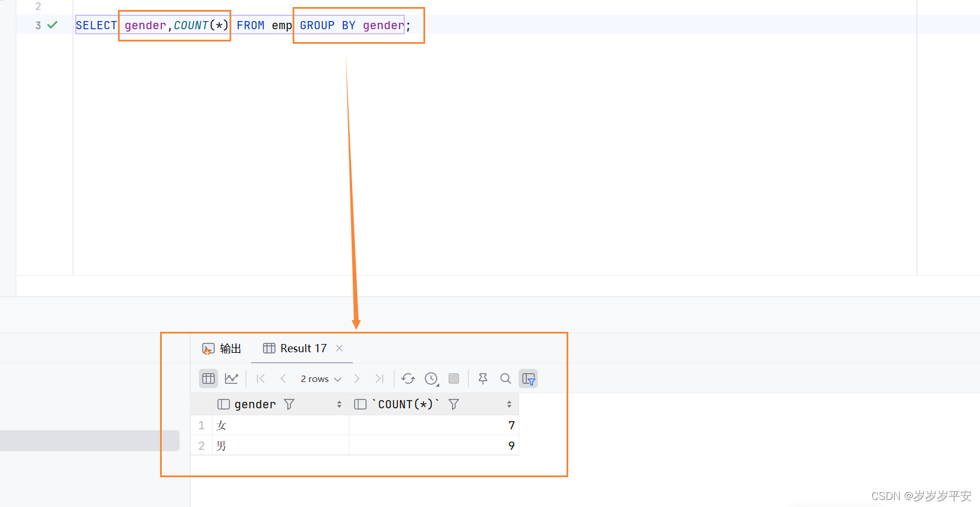Click the stop square button
This screenshot has height=507, width=980.
click(454, 378)
